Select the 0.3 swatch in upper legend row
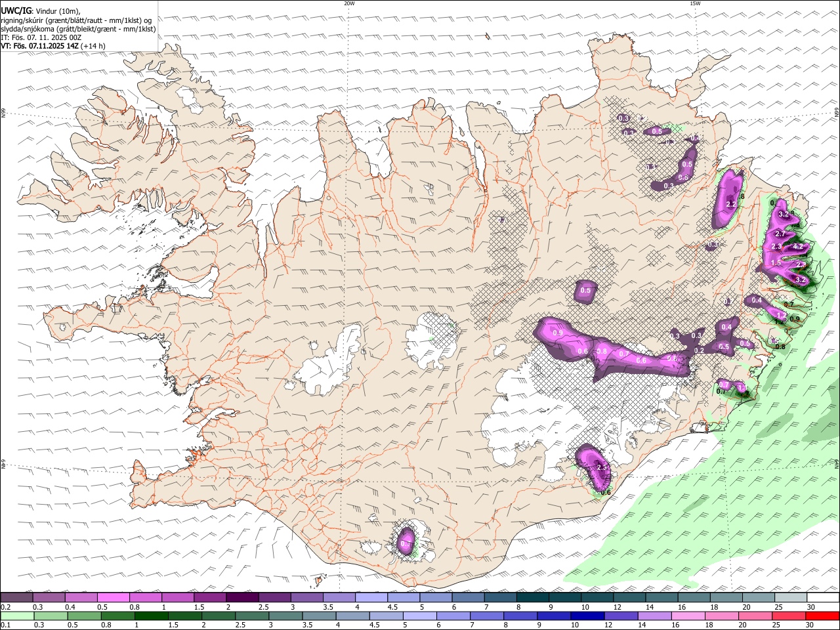The image size is (840, 630). (x=49, y=598)
